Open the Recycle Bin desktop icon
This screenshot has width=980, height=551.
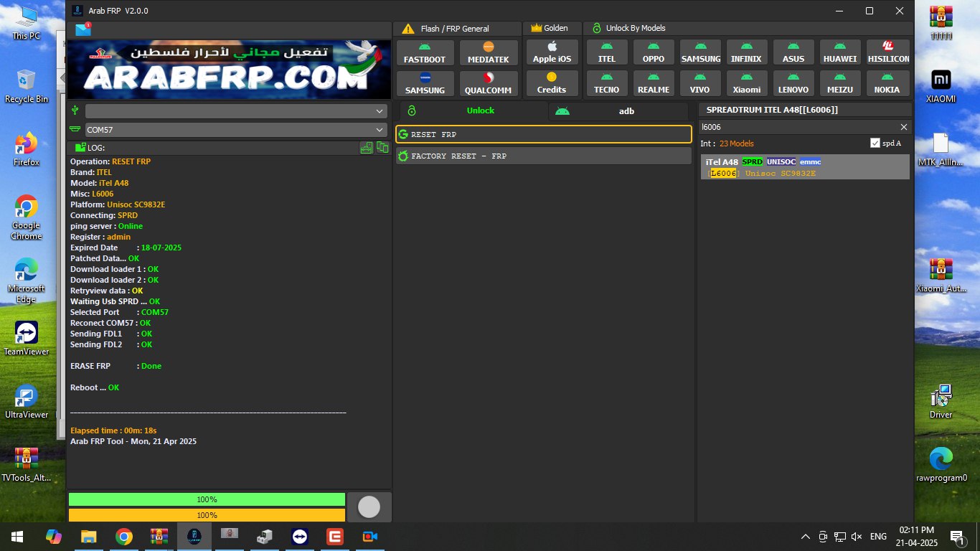coord(26,86)
